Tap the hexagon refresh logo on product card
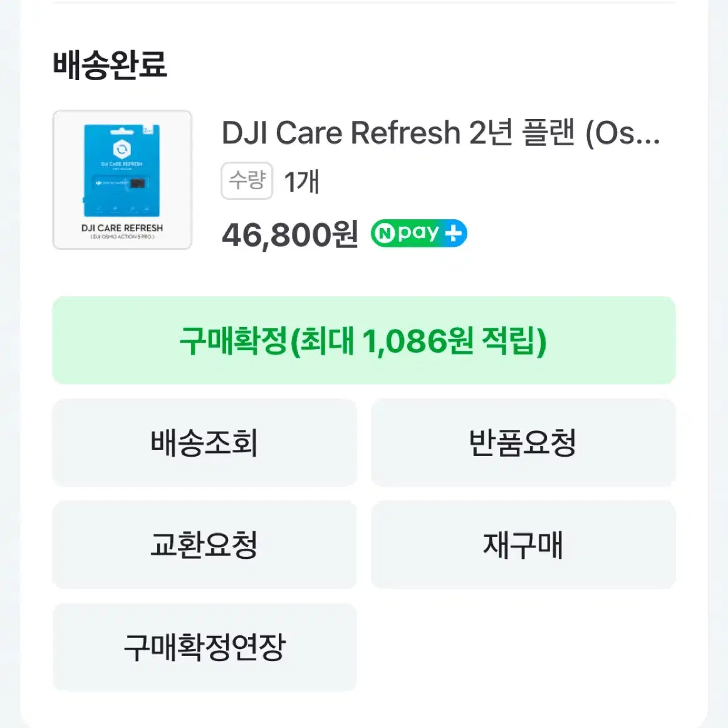The width and height of the screenshot is (728, 728). click(x=122, y=150)
